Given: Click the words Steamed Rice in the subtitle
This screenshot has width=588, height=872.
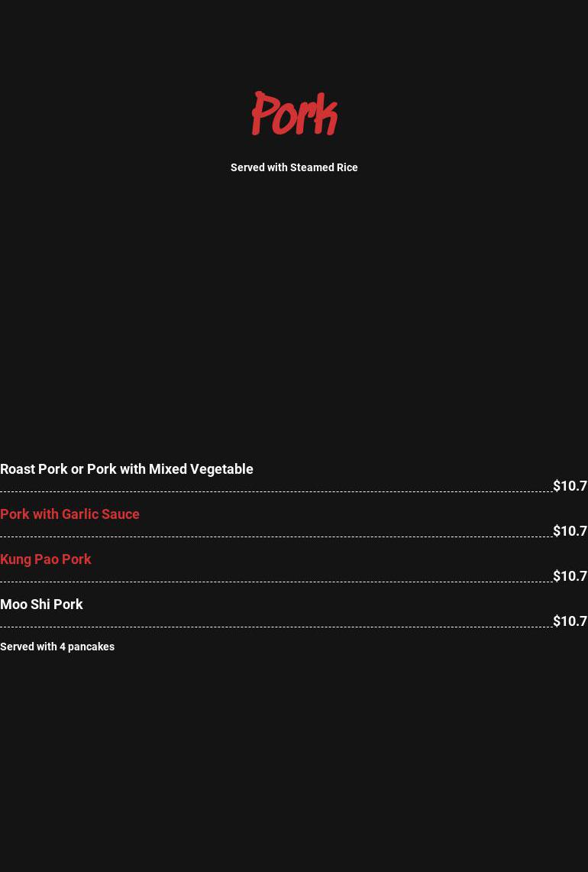Looking at the screenshot, I should (x=324, y=167).
